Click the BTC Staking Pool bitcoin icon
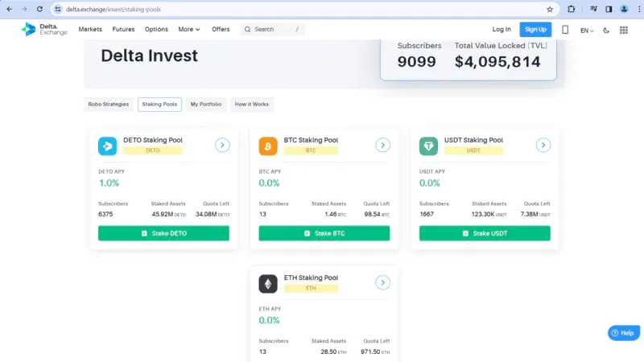The height and width of the screenshot is (362, 644). coord(268,146)
